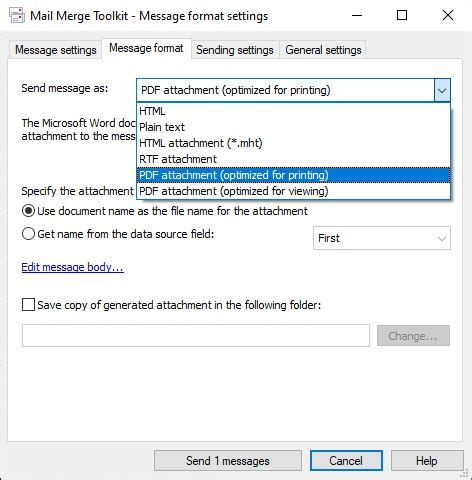Viewport: 472px width, 480px height.
Task: Select Use document name as file name
Action: pos(28,211)
